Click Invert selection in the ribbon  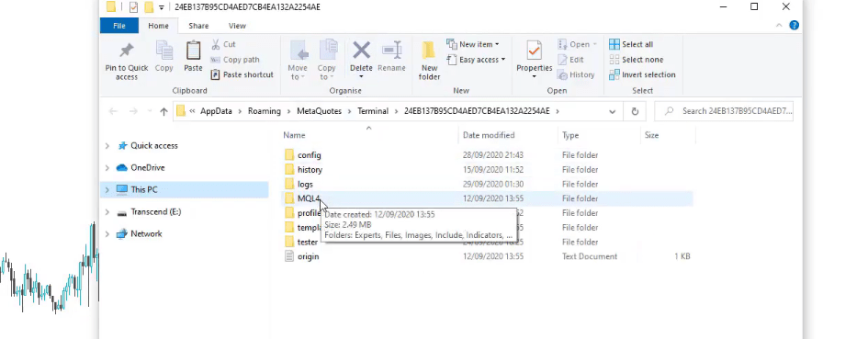pyautogui.click(x=642, y=74)
